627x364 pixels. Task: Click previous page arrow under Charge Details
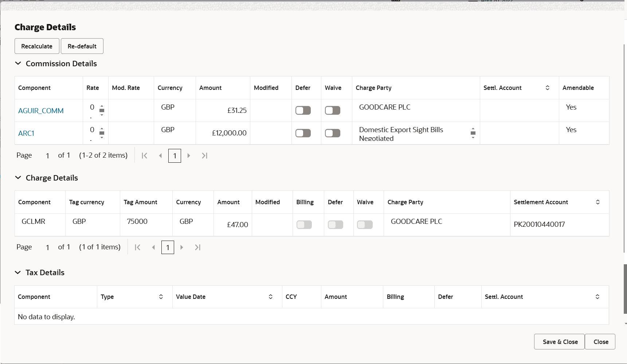153,247
